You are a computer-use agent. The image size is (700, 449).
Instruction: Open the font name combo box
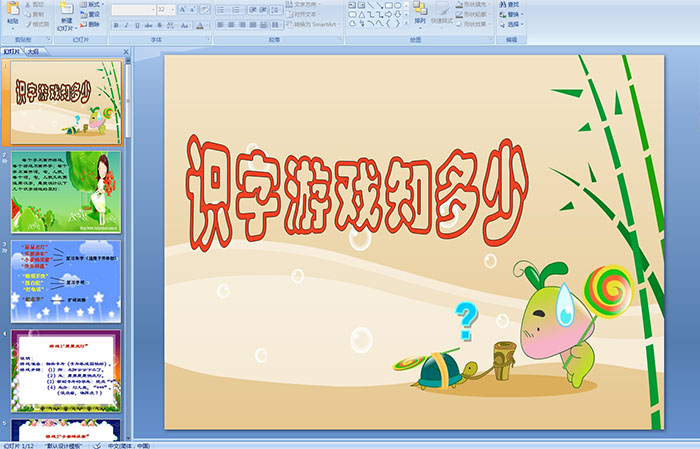133,10
